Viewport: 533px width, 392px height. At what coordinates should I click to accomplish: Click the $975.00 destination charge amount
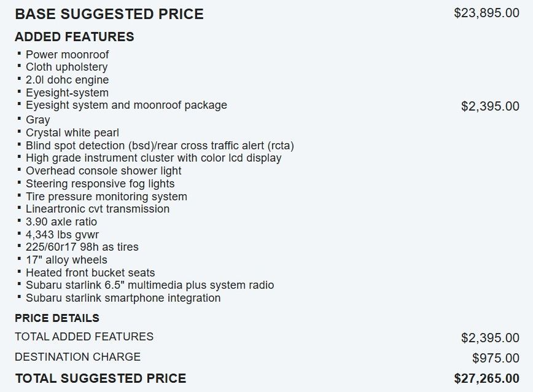point(496,358)
